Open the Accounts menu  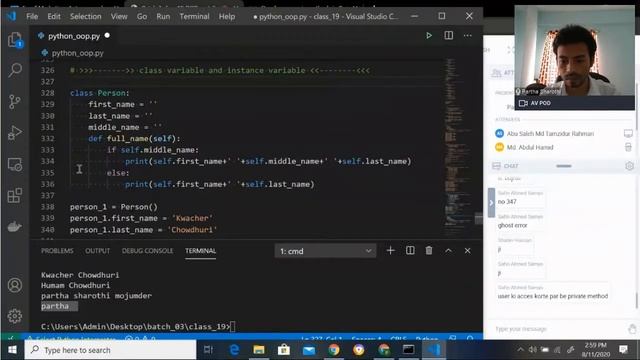coord(15,285)
